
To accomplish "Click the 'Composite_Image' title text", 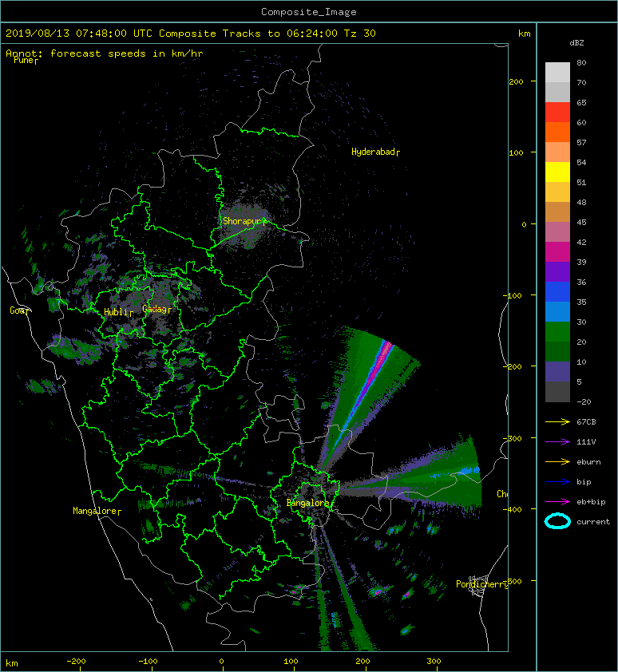I will tap(309, 12).
